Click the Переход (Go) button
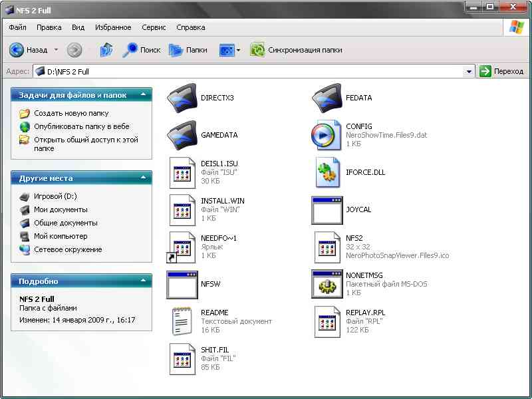The height and width of the screenshot is (399, 532). point(501,72)
